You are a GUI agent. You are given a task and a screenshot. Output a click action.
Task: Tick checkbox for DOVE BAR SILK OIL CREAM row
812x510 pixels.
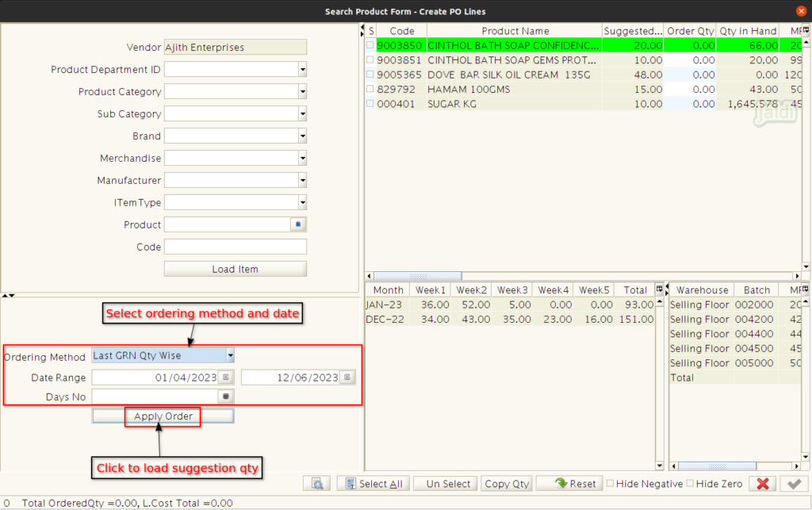coord(370,74)
